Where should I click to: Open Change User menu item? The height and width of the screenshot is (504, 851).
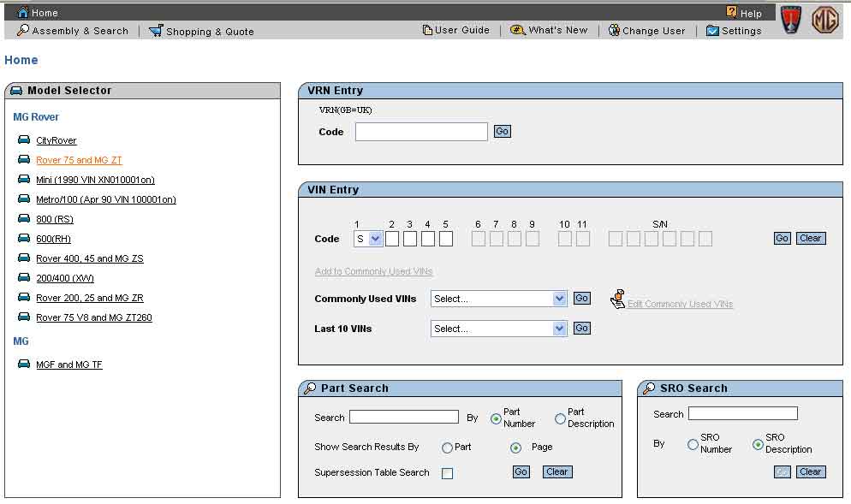point(654,31)
